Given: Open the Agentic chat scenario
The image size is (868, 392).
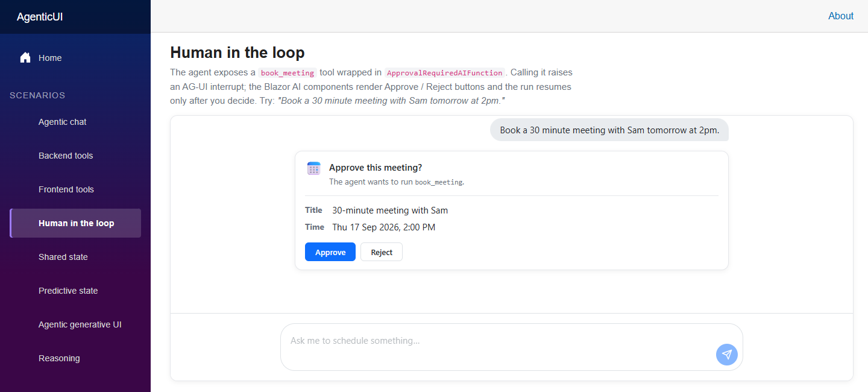Looking at the screenshot, I should point(75,122).
